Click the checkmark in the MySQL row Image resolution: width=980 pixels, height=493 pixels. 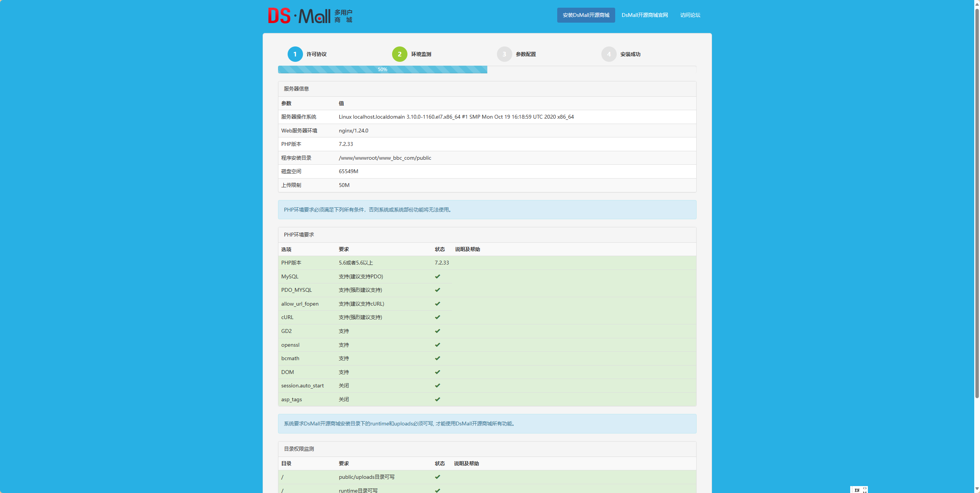(x=437, y=276)
